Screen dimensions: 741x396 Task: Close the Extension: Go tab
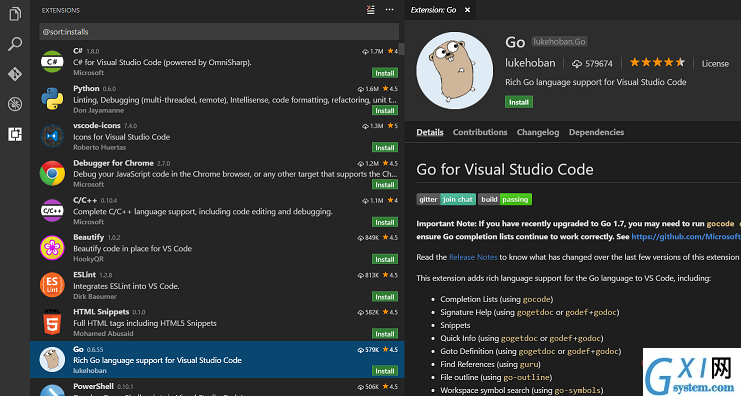pyautogui.click(x=467, y=10)
